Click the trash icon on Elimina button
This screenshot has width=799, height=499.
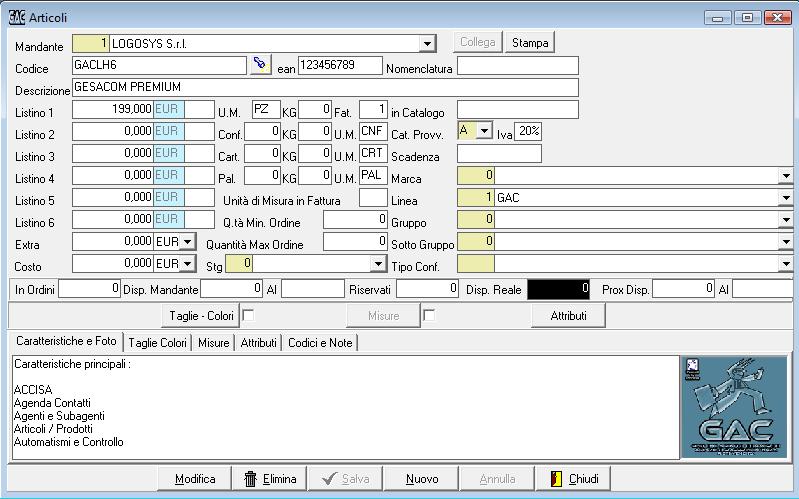pyautogui.click(x=250, y=479)
